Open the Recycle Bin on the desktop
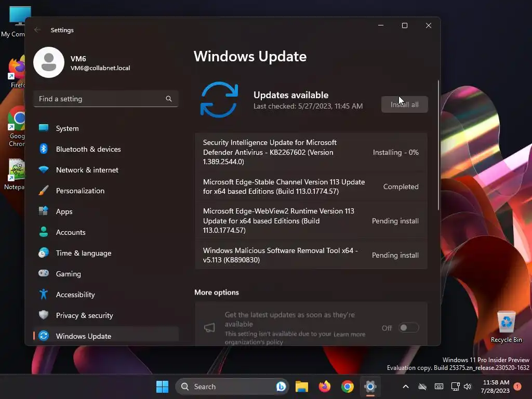This screenshot has width=532, height=399. point(506,327)
